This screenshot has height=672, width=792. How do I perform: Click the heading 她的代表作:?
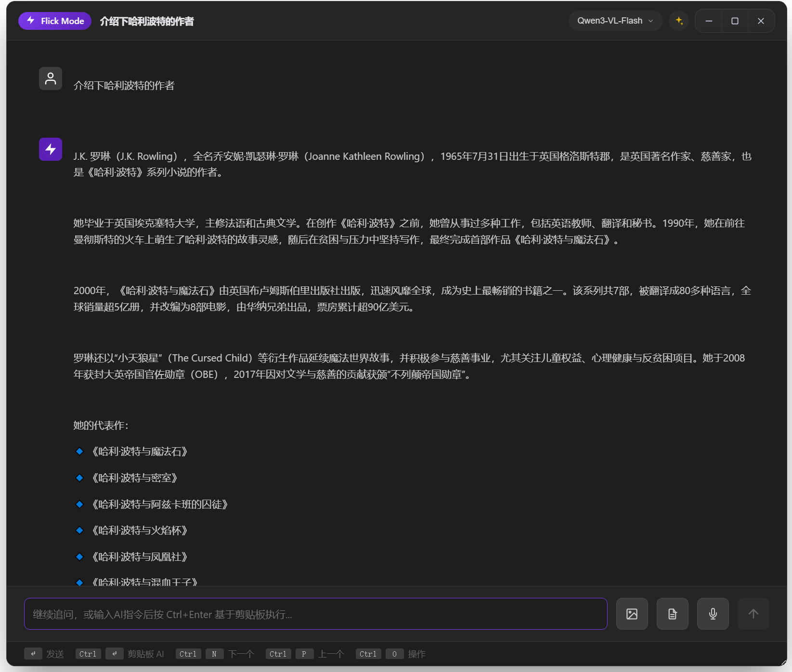(x=101, y=426)
